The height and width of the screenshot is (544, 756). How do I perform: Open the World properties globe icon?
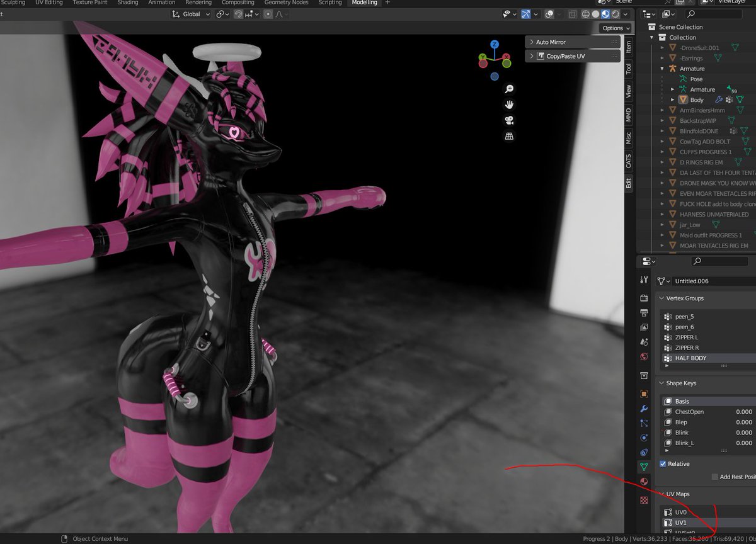coord(644,357)
